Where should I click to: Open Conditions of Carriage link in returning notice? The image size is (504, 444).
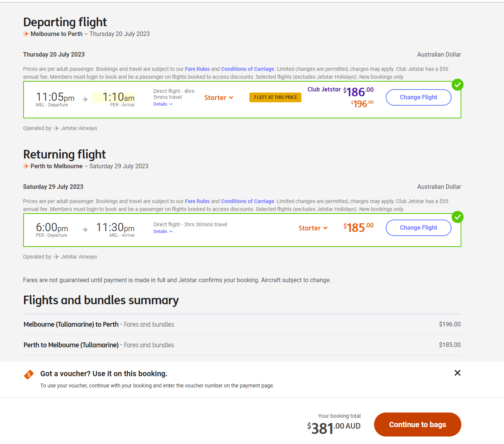coord(248,201)
